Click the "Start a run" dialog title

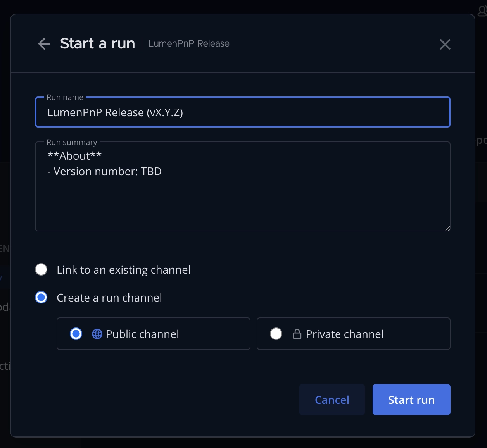(97, 43)
